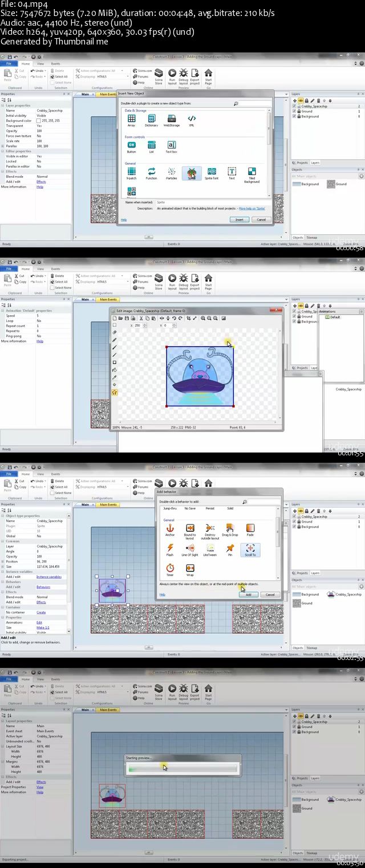Collapse the Editor properties section
The width and height of the screenshot is (365, 868).
(3, 151)
